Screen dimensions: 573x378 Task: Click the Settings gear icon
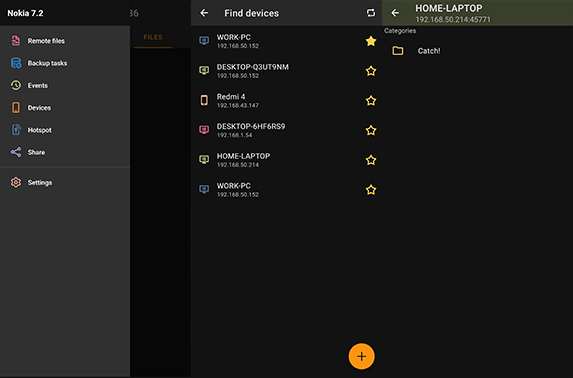pyautogui.click(x=16, y=182)
